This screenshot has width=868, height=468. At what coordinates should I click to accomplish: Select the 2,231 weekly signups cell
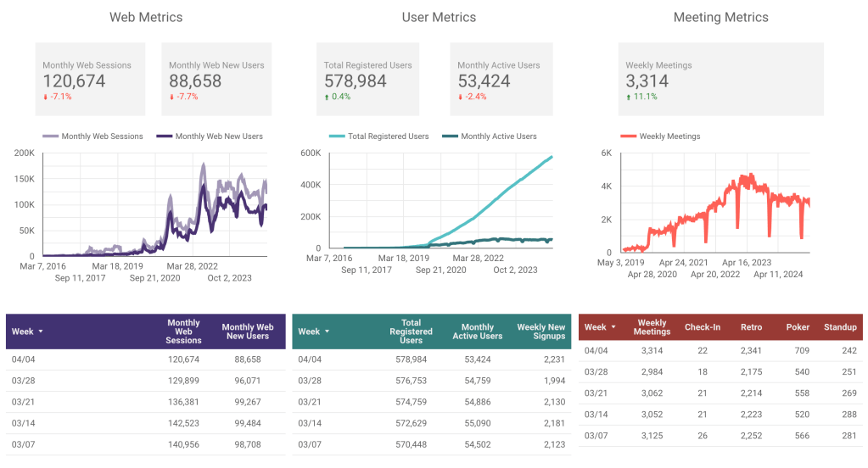coord(554,359)
